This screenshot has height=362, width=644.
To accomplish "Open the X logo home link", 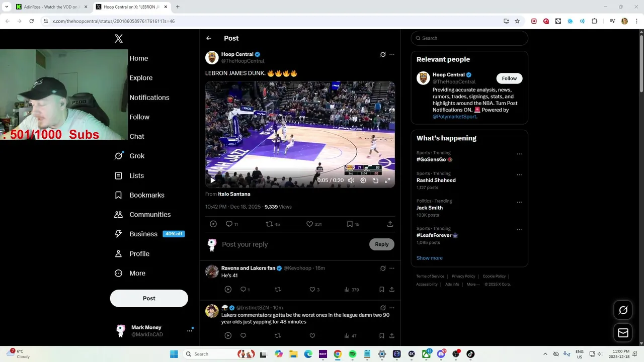I will 119,38.
